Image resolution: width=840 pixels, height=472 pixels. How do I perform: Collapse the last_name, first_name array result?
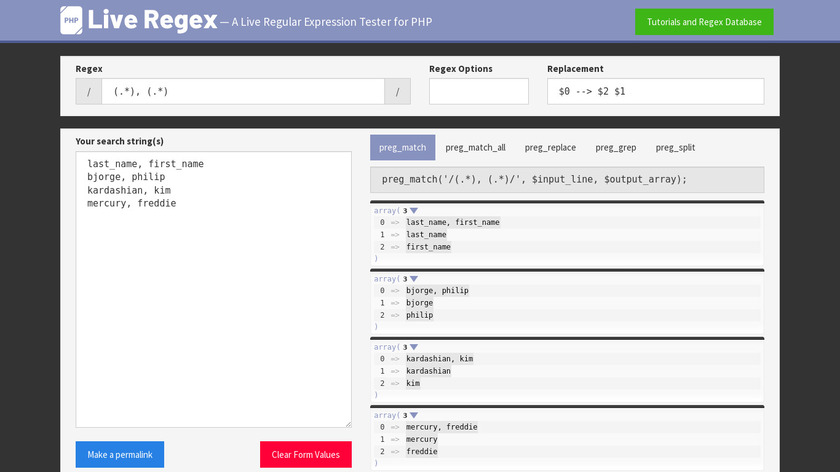[x=414, y=211]
